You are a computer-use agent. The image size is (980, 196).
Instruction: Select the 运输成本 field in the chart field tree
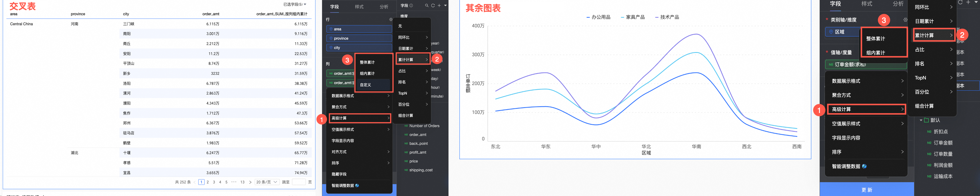click(x=943, y=176)
